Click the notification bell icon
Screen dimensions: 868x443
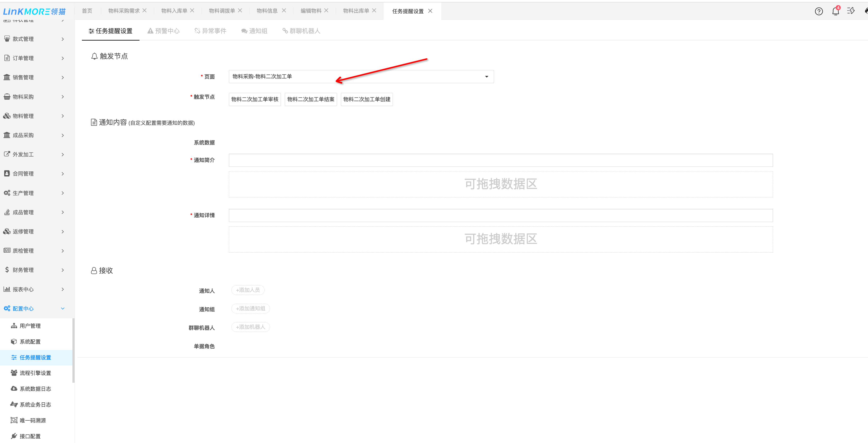(x=835, y=11)
